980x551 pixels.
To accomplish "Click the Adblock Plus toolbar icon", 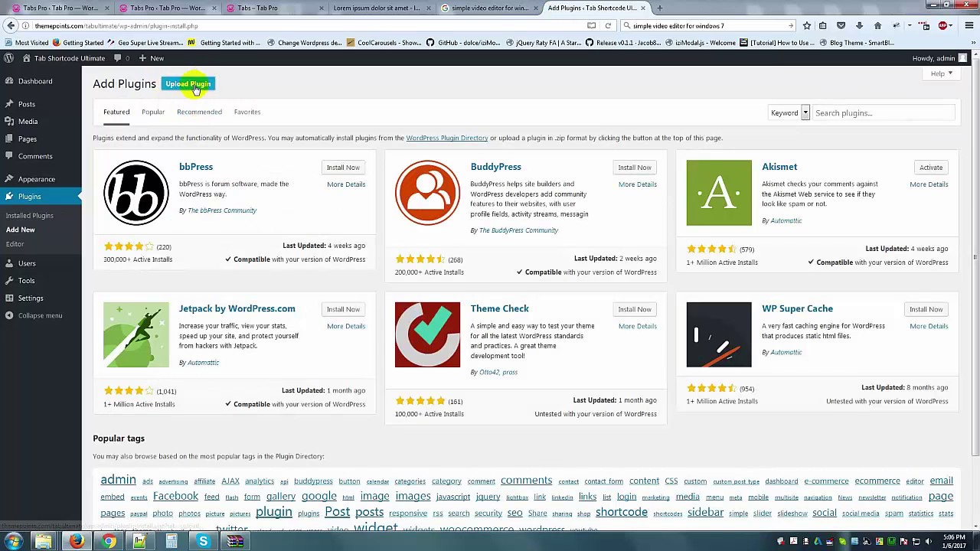I will (x=943, y=26).
